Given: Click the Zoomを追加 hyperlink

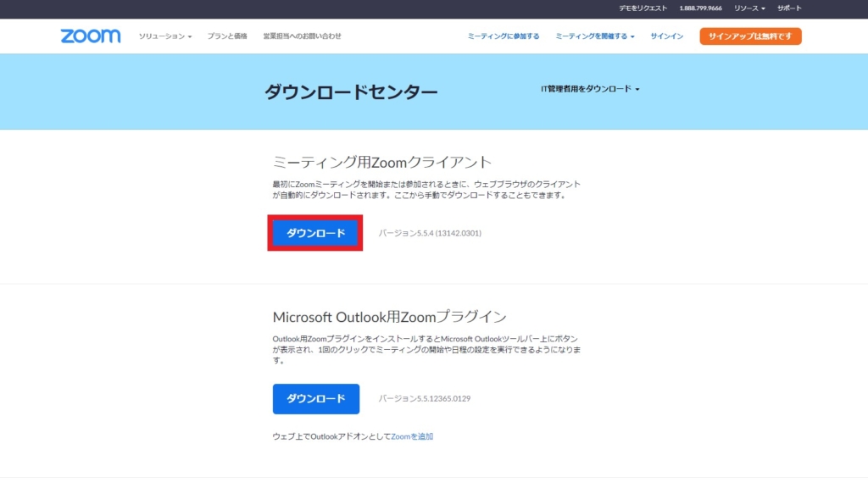Looking at the screenshot, I should (412, 436).
